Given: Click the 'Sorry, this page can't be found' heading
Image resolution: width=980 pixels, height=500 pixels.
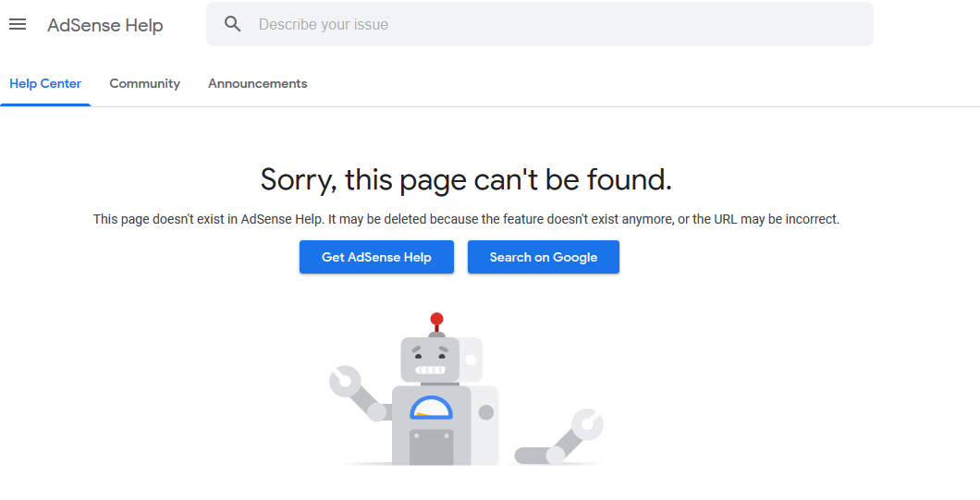Looking at the screenshot, I should (466, 179).
